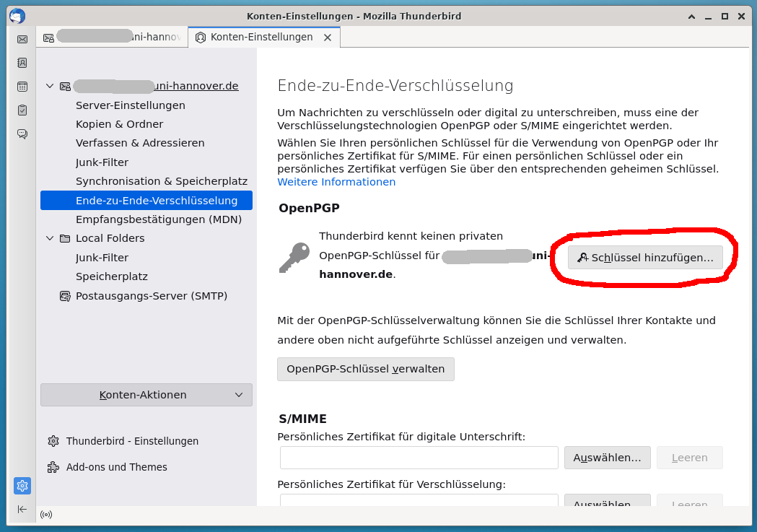Click the digitale Unterschrift certificate field
This screenshot has height=532, width=757.
[x=419, y=458]
